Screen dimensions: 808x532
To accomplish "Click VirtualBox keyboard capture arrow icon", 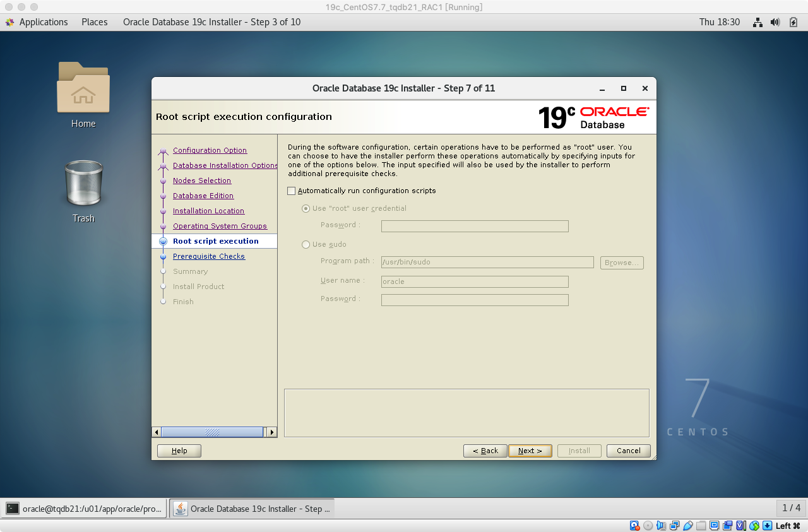I will 767,526.
